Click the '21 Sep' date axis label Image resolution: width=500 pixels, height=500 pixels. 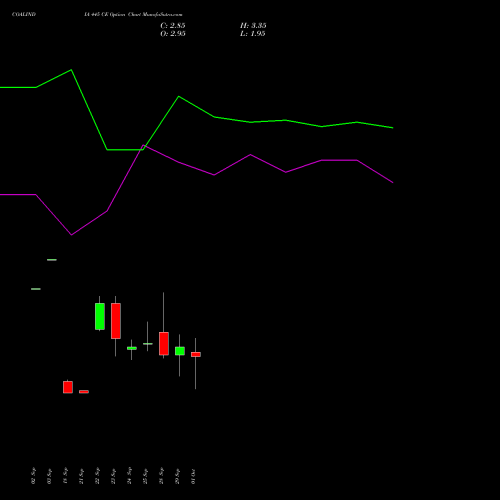(81, 476)
